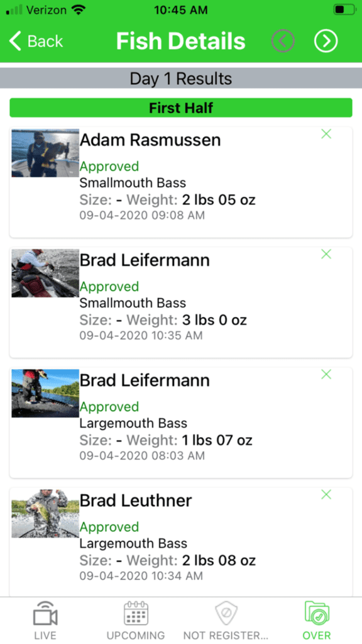View Brad Leifermann's Smallmouth Bass photo
The width and height of the screenshot is (362, 644).
pyautogui.click(x=45, y=273)
